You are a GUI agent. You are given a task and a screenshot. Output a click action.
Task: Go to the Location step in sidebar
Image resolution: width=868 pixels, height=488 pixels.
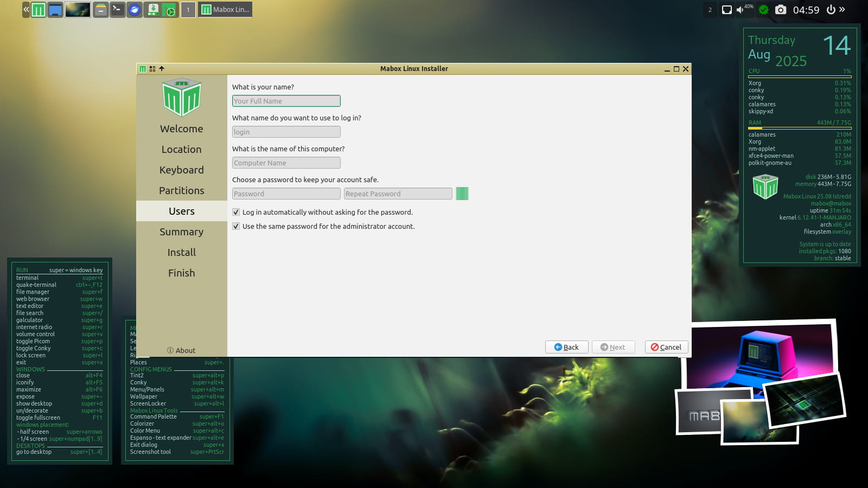tap(182, 150)
